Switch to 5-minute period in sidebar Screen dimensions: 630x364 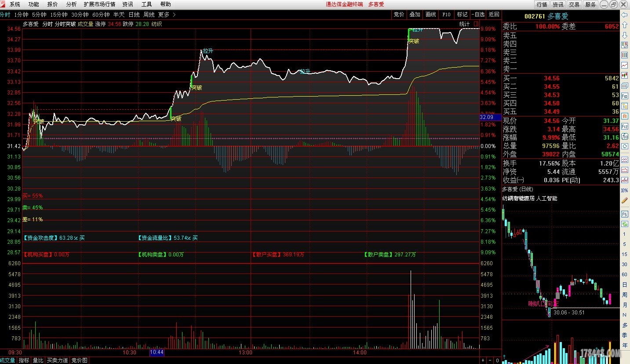click(x=624, y=244)
